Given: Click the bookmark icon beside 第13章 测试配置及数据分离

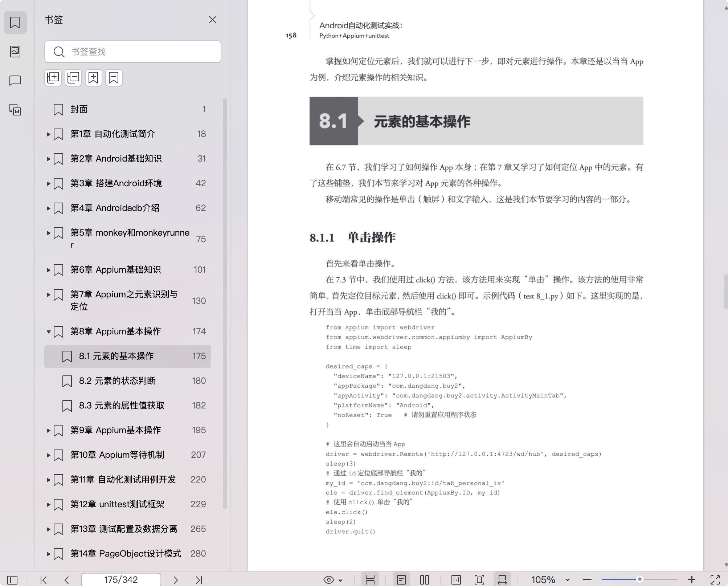Looking at the screenshot, I should click(58, 529).
